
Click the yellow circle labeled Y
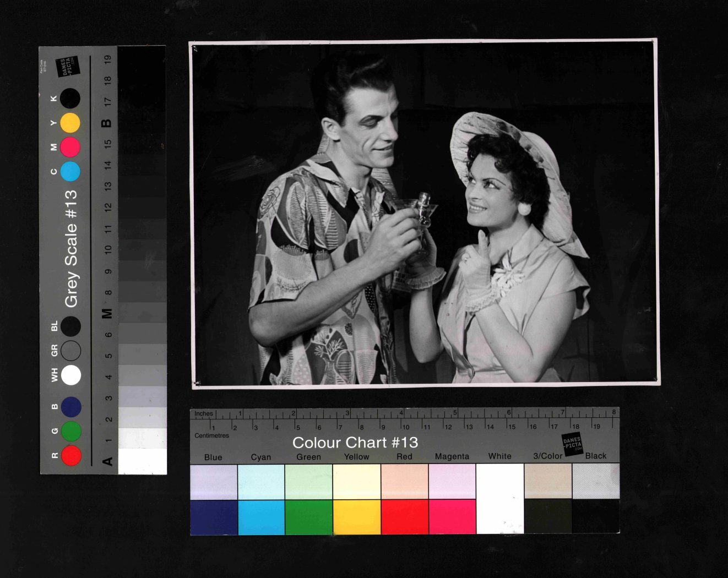tap(70, 123)
